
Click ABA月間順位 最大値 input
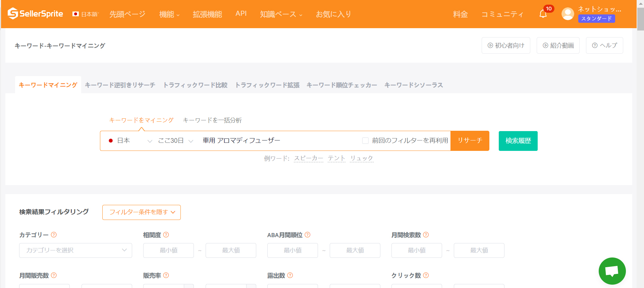[x=355, y=250]
